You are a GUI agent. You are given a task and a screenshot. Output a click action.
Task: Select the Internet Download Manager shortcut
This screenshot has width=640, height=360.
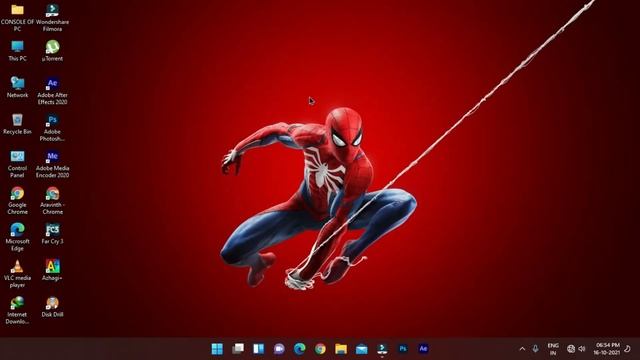(17, 310)
